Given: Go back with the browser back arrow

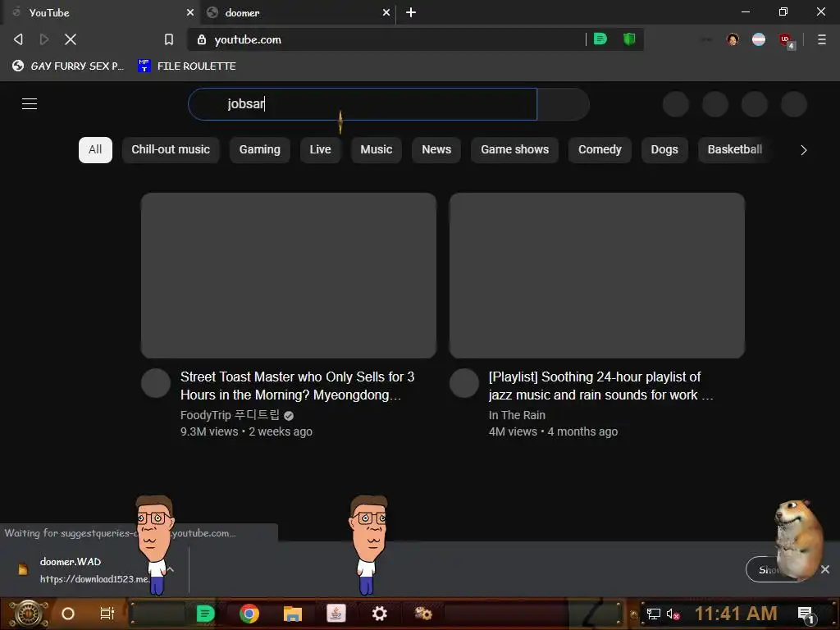Looking at the screenshot, I should pos(18,39).
